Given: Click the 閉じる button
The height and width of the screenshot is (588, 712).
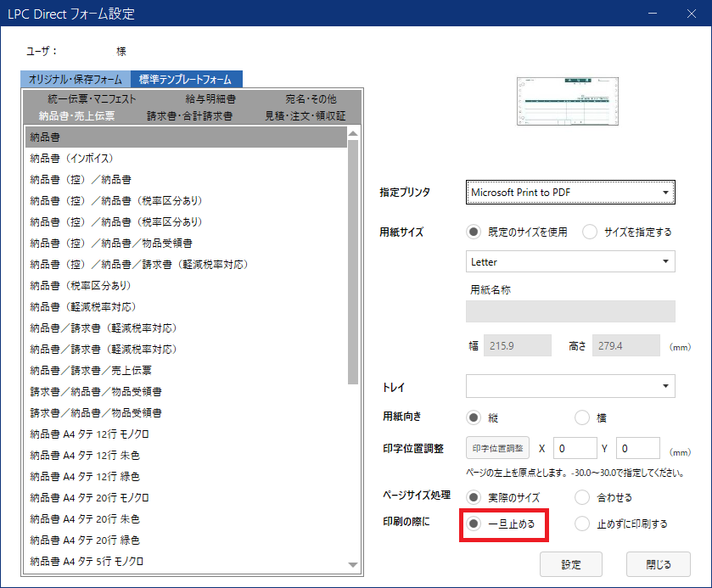Looking at the screenshot, I should pyautogui.click(x=659, y=564).
